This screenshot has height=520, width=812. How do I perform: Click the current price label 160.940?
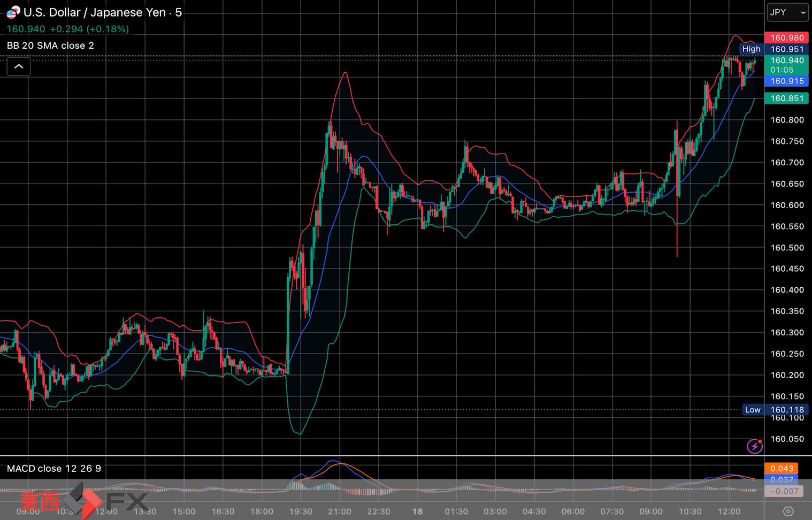tap(786, 65)
